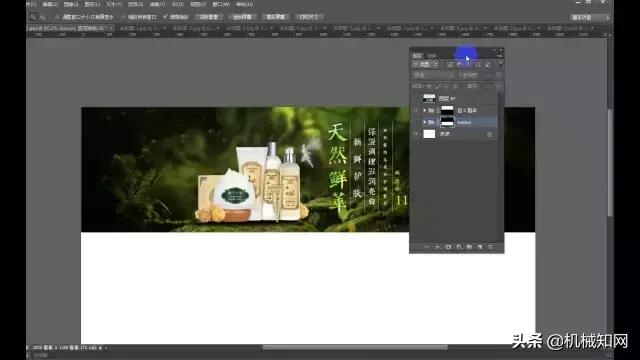Click lock icon on 背景 layer
The height and width of the screenshot is (360, 640).
(x=489, y=134)
